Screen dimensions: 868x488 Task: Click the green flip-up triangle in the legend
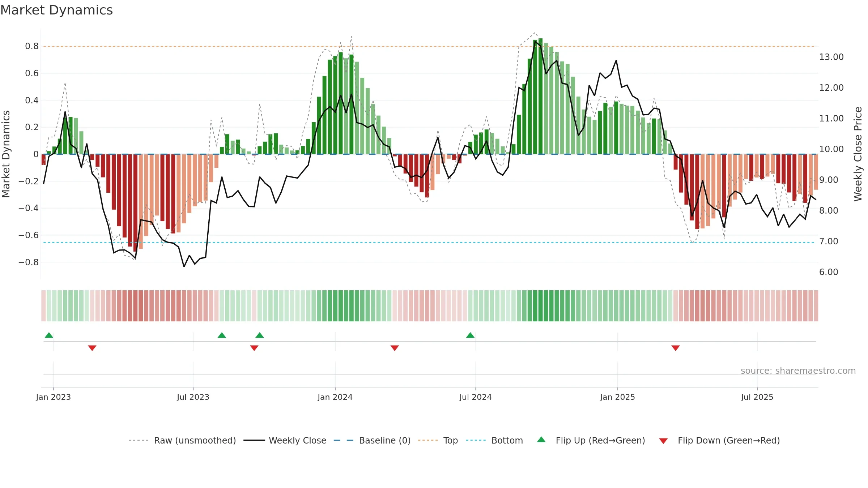[541, 440]
